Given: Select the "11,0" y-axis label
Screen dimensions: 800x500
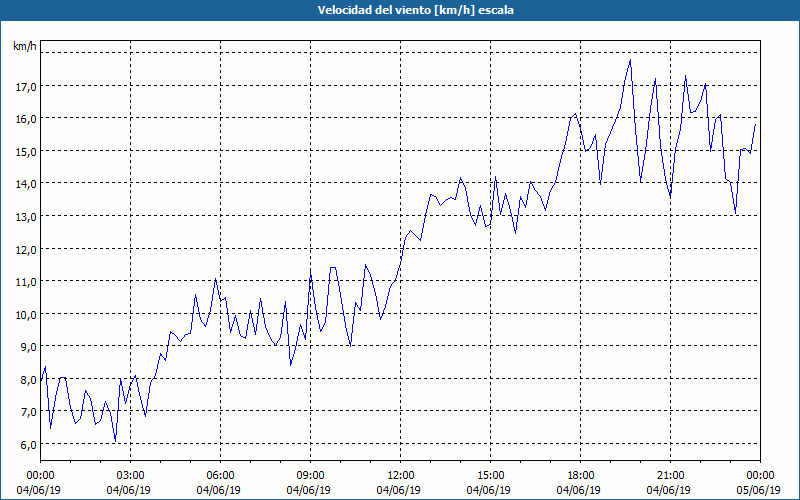Looking at the screenshot, I should click(x=26, y=282).
